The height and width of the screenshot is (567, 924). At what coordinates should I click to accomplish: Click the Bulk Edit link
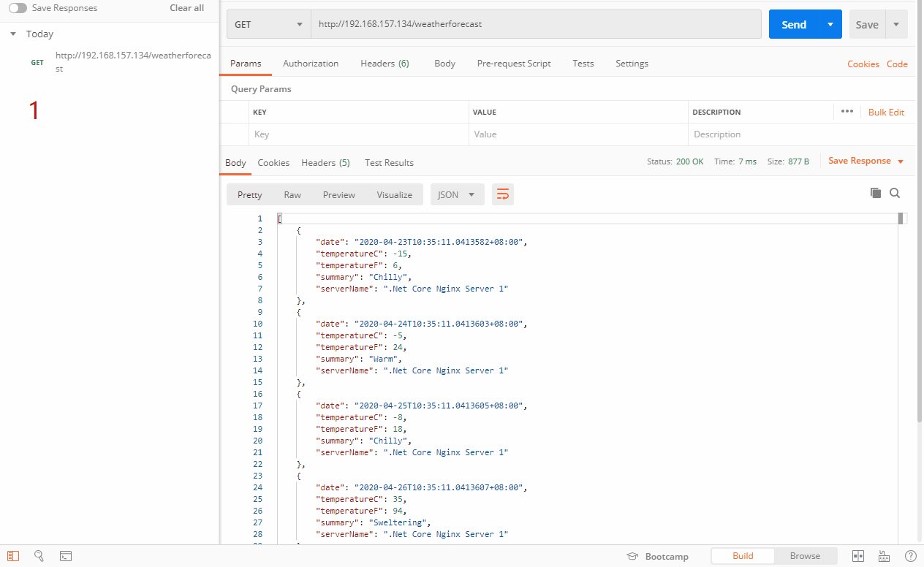pyautogui.click(x=886, y=113)
